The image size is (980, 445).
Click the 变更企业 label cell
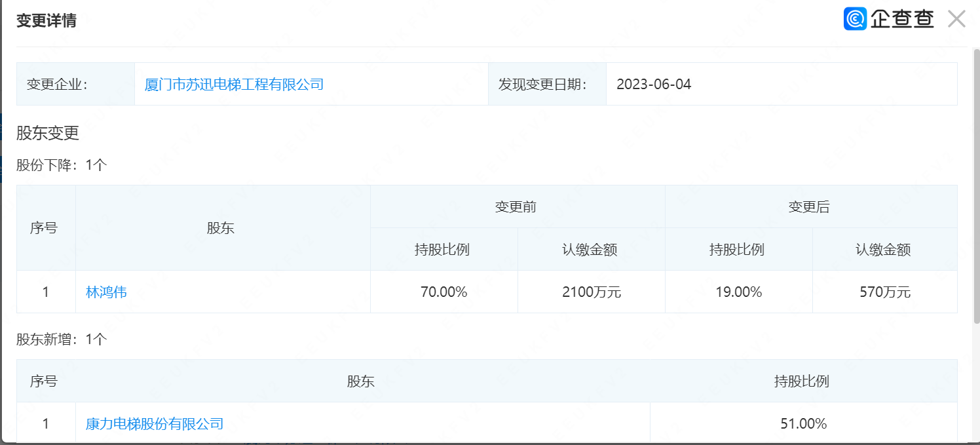[76, 84]
